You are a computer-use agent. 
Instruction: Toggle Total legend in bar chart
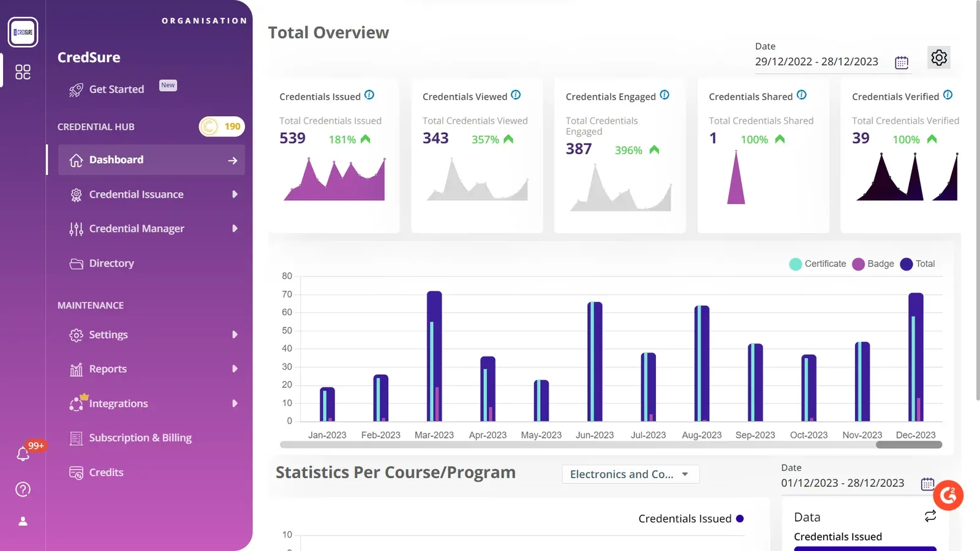coord(918,264)
